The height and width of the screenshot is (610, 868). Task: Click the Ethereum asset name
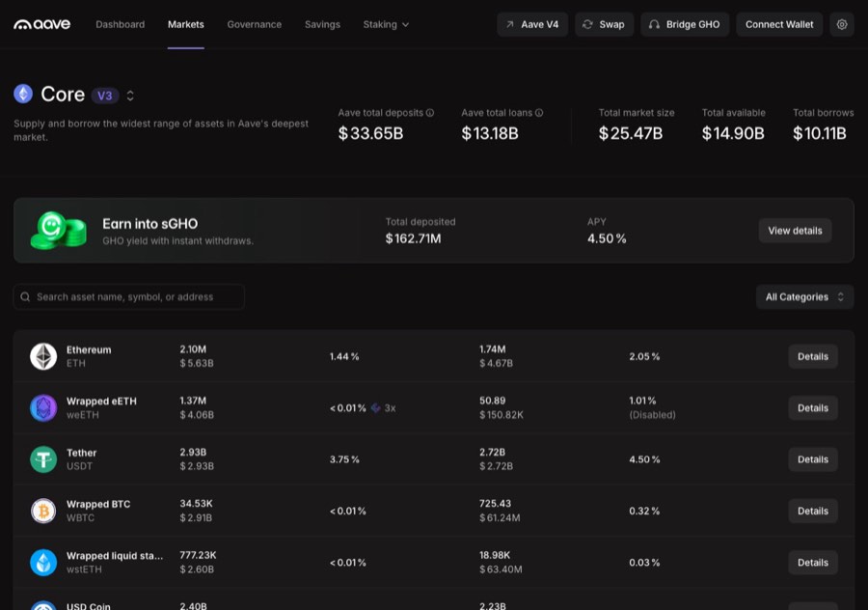pos(89,349)
